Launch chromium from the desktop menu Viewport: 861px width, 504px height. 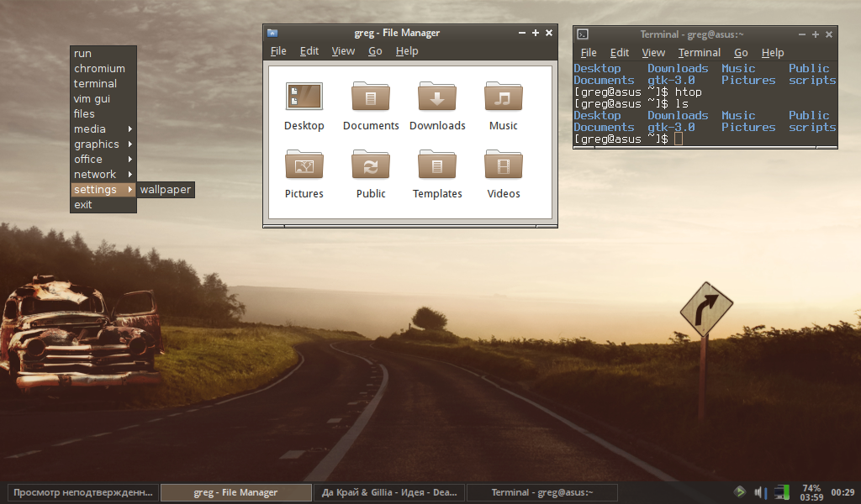pyautogui.click(x=99, y=69)
